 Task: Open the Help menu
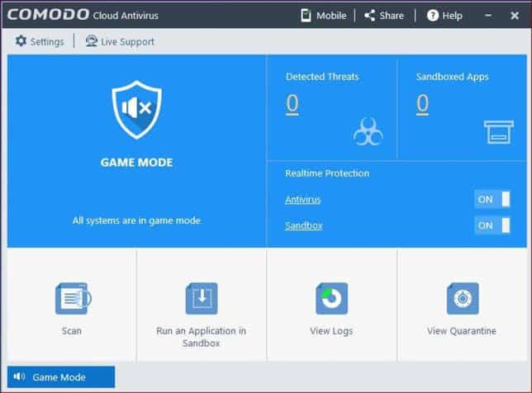click(x=444, y=16)
